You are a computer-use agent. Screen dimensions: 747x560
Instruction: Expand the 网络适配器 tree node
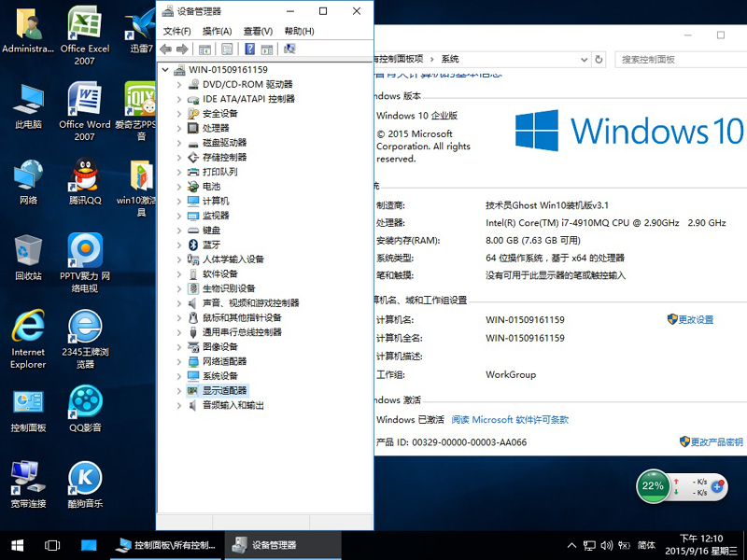tap(179, 361)
